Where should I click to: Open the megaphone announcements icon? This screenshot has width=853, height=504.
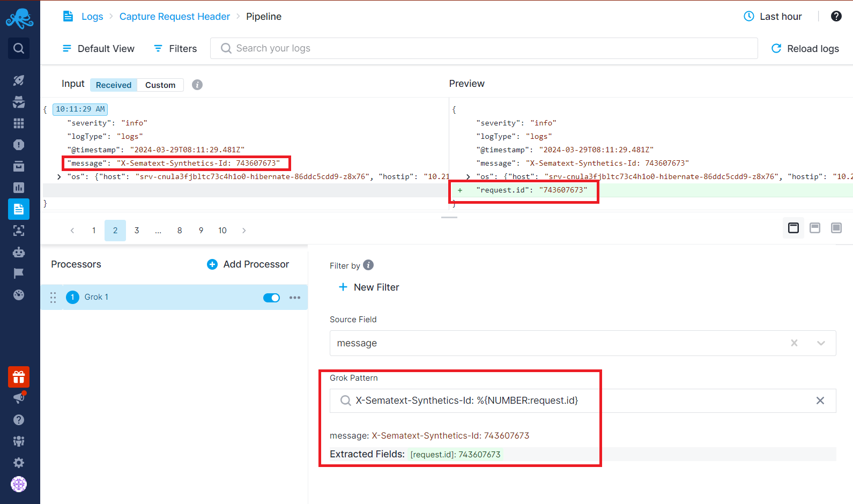pyautogui.click(x=19, y=397)
